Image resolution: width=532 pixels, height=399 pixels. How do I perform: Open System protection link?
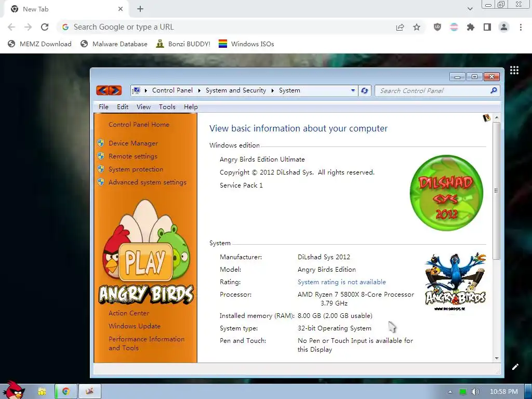pos(136,169)
